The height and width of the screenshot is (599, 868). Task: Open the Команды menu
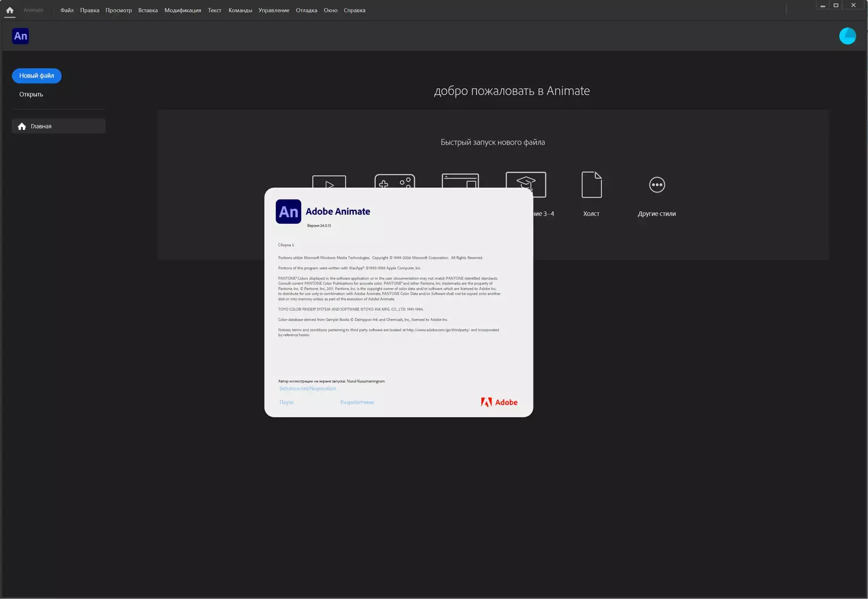click(240, 10)
